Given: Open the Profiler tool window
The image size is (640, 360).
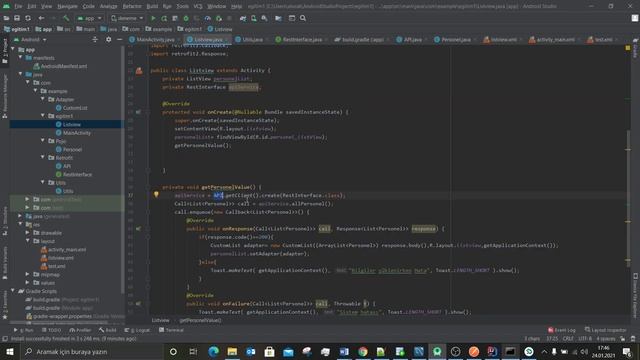Looking at the screenshot, I should (80, 330).
